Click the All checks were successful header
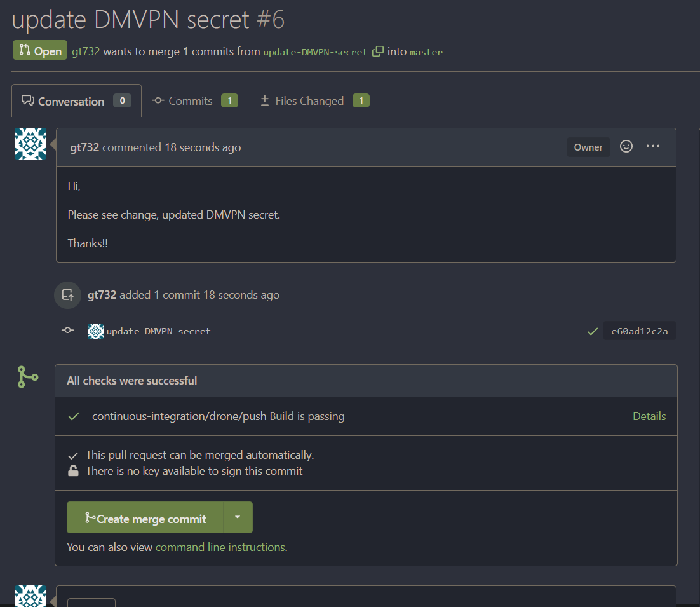700x607 pixels. [x=366, y=381]
